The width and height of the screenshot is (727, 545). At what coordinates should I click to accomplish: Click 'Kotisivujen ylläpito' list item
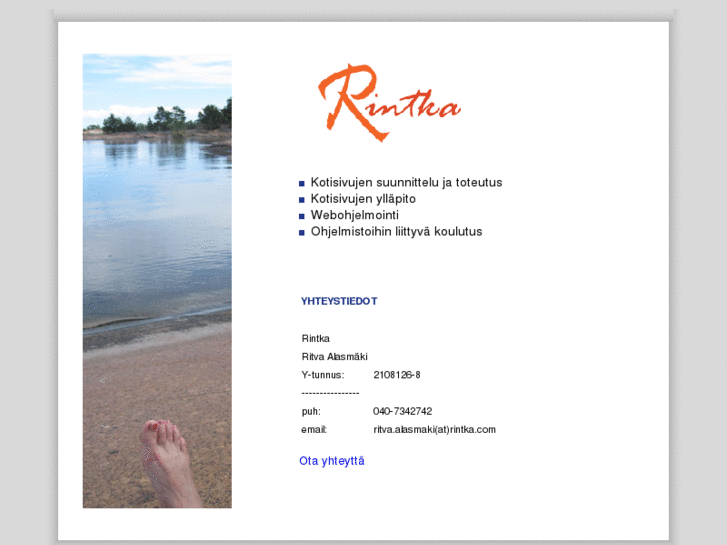point(363,199)
